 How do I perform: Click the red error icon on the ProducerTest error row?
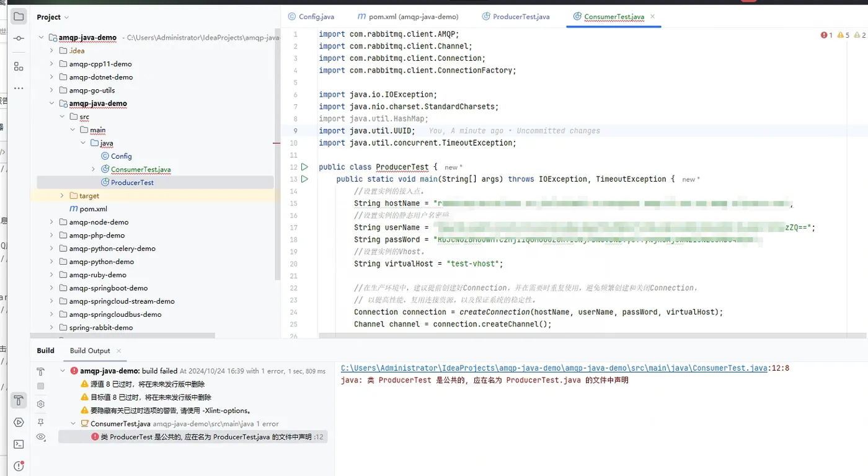click(x=95, y=437)
